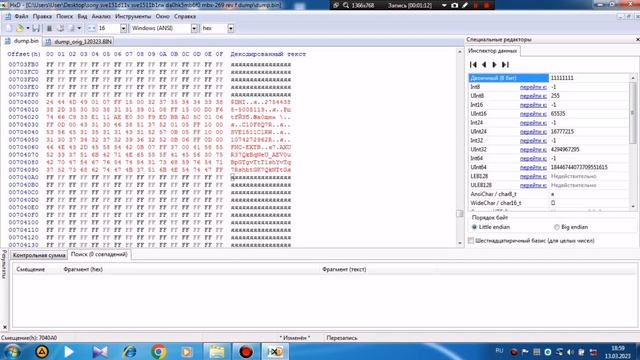Click 'перейти к' link for ULEB128

[x=533, y=185]
